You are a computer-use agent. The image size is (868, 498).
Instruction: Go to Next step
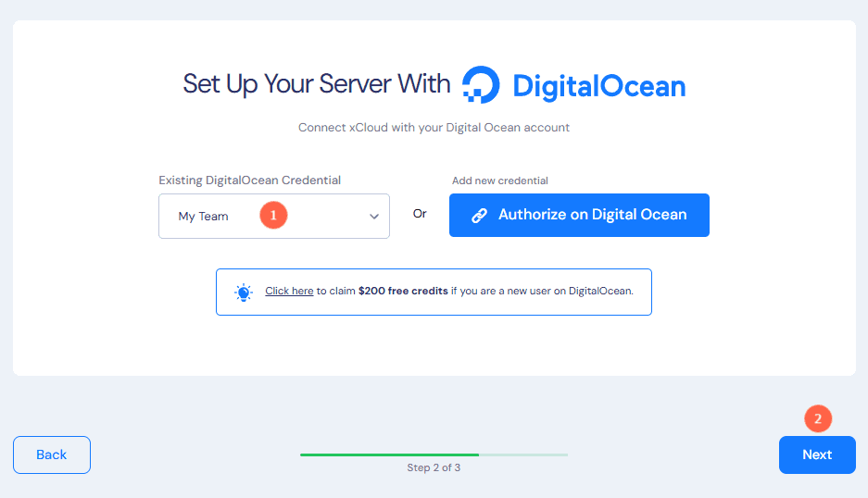817,454
